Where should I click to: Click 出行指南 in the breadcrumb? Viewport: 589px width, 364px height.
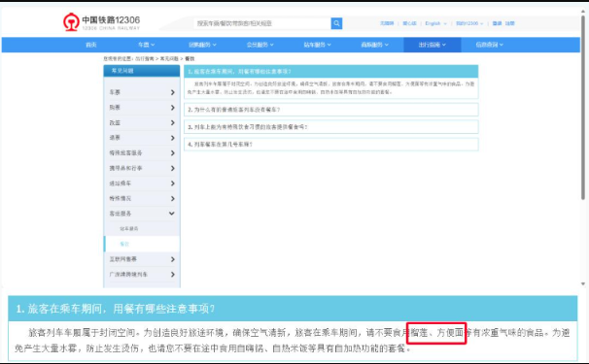(145, 58)
